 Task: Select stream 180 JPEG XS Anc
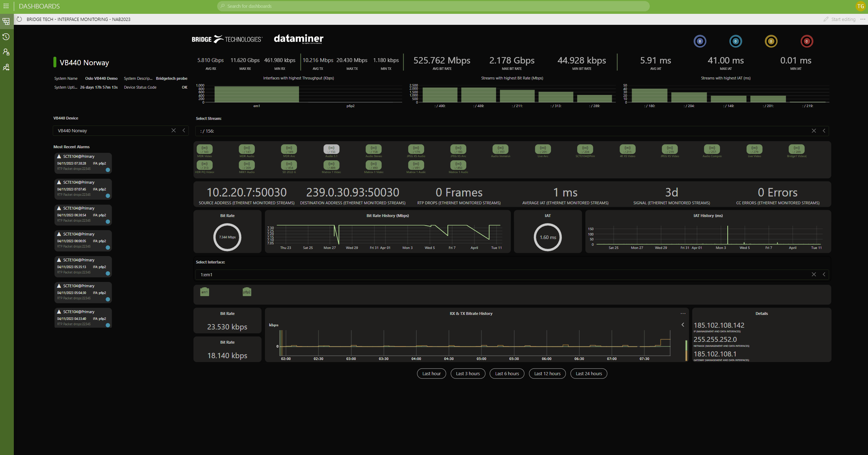coord(458,149)
